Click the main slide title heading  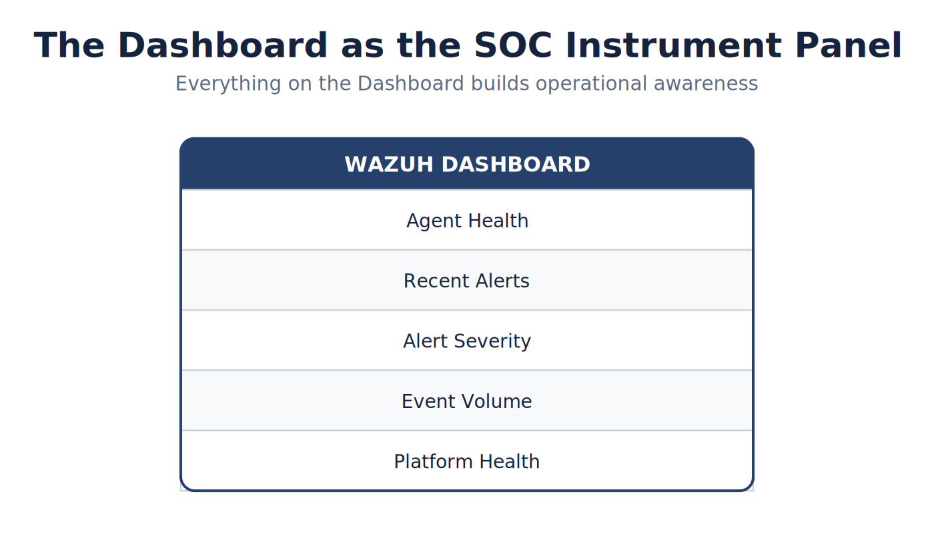[x=468, y=46]
